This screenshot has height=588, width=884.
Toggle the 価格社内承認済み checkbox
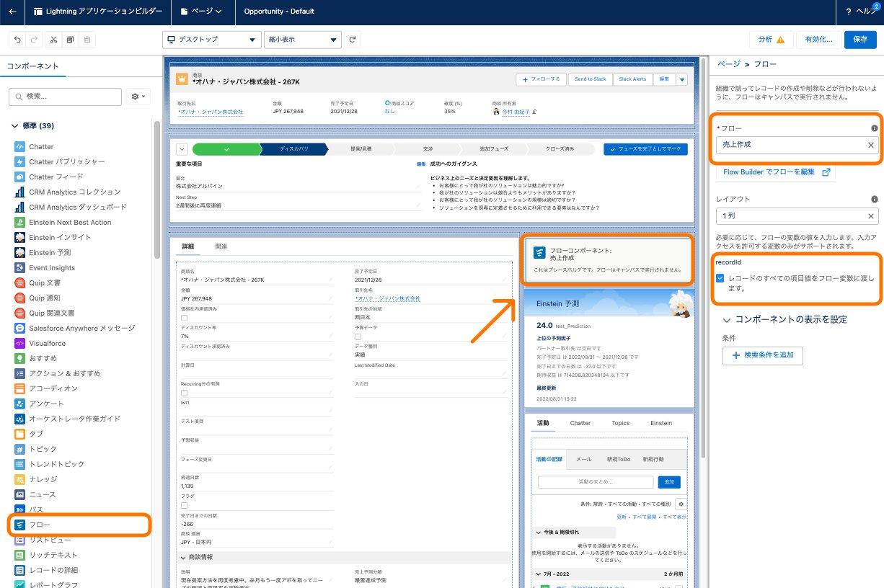(x=184, y=317)
